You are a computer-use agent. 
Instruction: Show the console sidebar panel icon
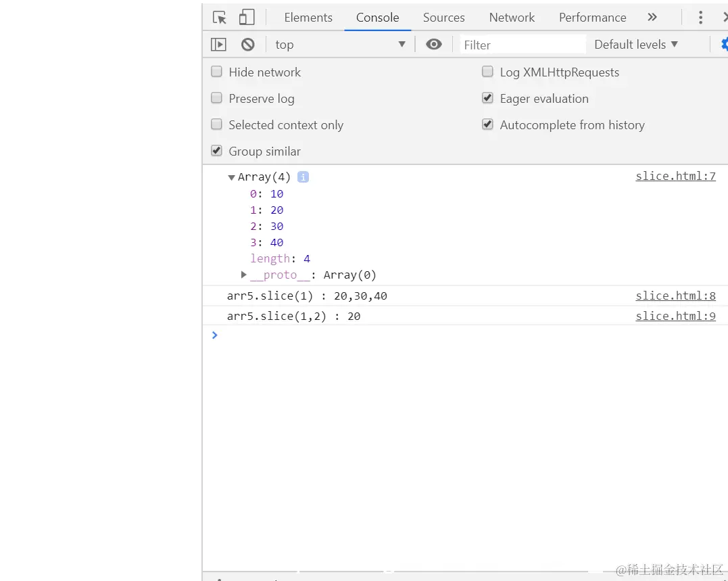[x=218, y=45]
